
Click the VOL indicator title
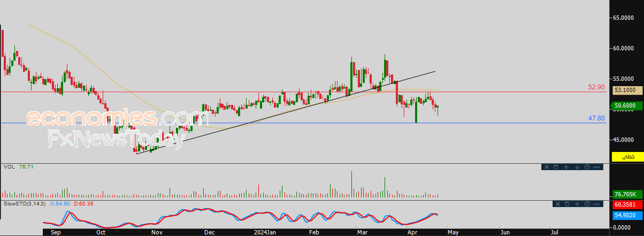coord(9,168)
